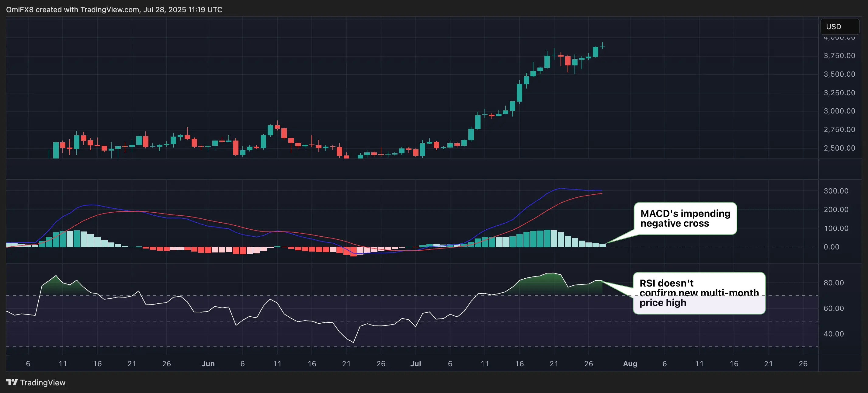The width and height of the screenshot is (868, 393).
Task: Select Jun on the date axis
Action: (x=208, y=364)
